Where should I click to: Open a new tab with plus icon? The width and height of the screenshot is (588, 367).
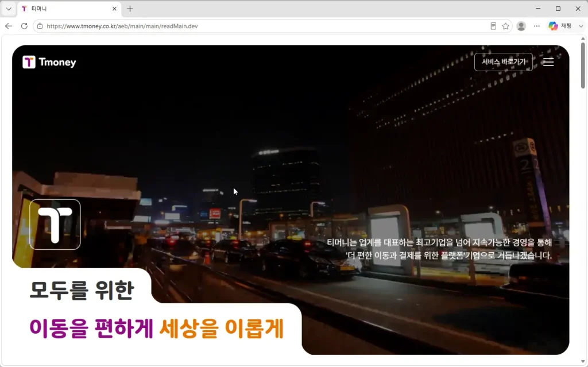130,9
